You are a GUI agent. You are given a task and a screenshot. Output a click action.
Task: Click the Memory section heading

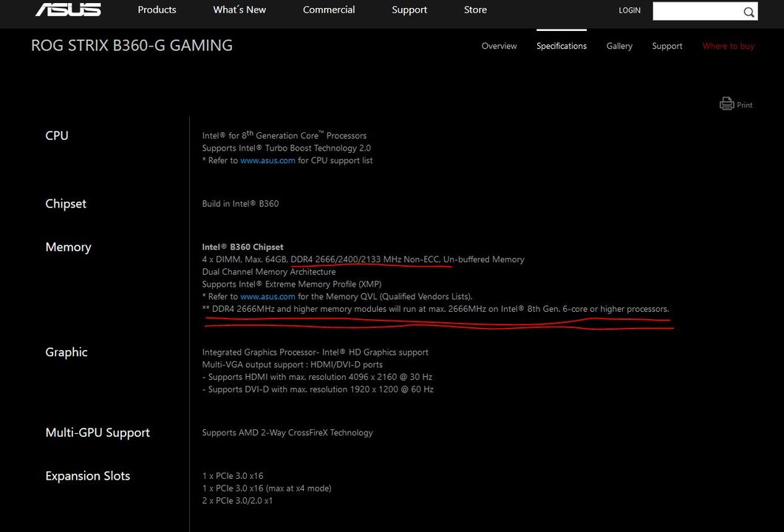point(69,247)
